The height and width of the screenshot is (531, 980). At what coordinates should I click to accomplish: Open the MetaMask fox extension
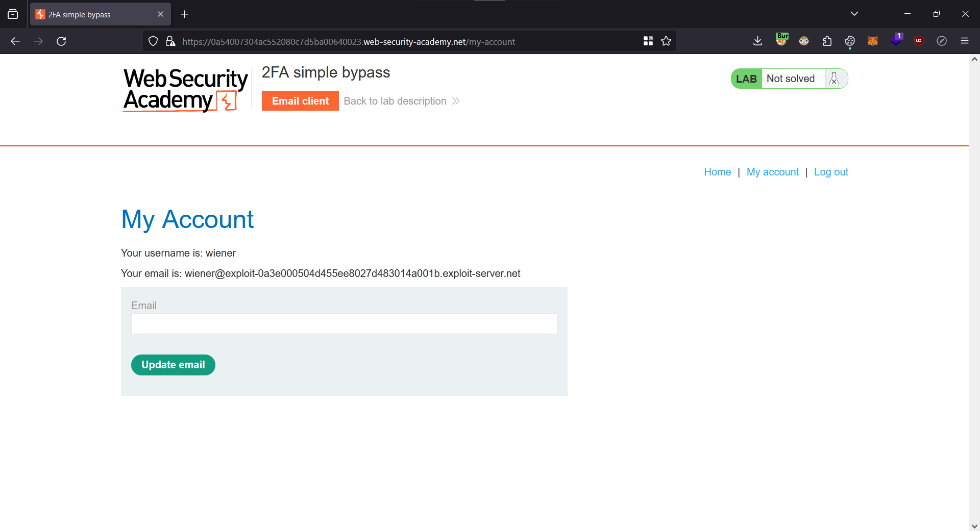point(872,41)
